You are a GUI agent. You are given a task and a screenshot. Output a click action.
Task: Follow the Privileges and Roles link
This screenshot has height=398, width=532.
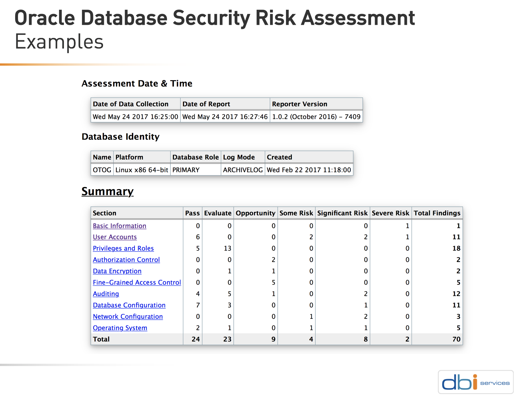coord(123,248)
